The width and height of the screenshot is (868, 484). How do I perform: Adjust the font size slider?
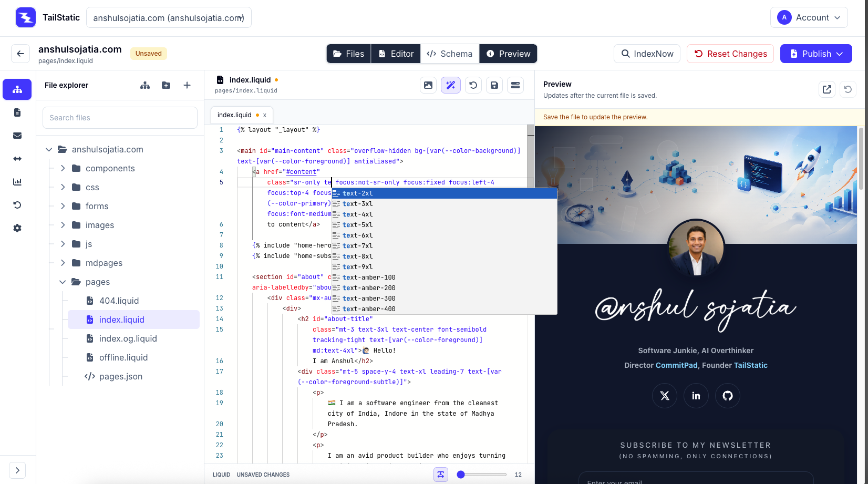click(482, 475)
